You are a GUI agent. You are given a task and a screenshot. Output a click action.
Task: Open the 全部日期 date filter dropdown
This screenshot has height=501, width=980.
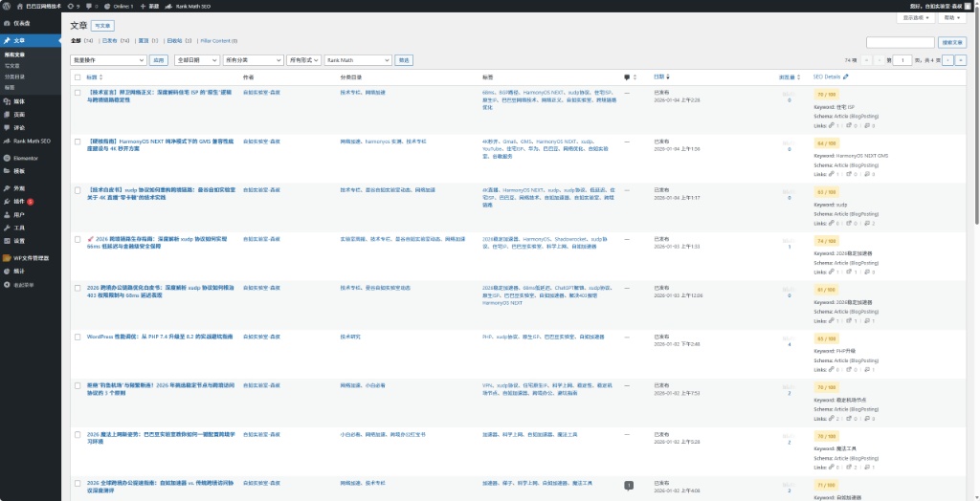click(197, 60)
